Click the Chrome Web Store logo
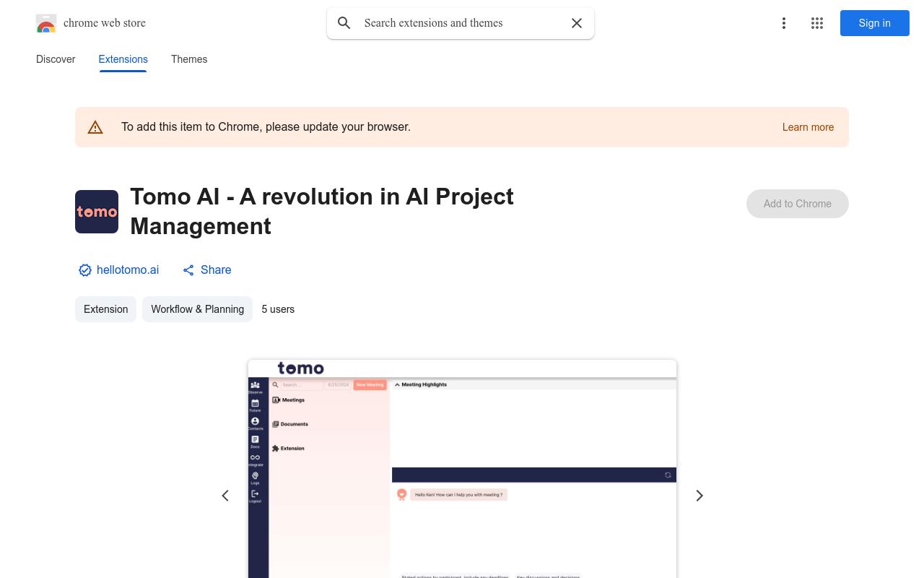924x578 pixels. pos(46,23)
